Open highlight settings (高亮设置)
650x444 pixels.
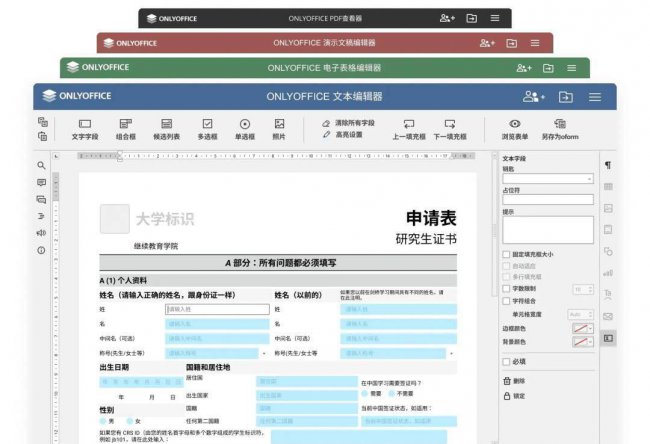[343, 134]
